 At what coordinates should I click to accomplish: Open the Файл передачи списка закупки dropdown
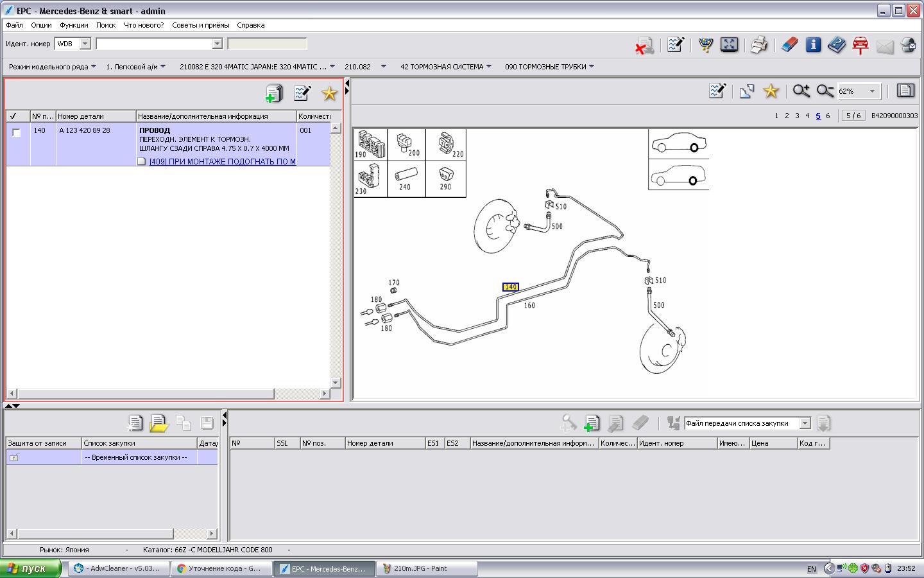(x=805, y=423)
